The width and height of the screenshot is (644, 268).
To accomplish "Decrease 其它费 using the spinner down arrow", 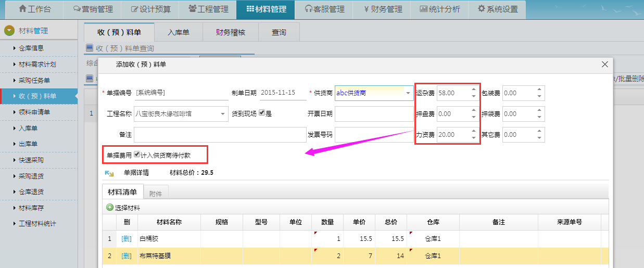I will tap(539, 138).
